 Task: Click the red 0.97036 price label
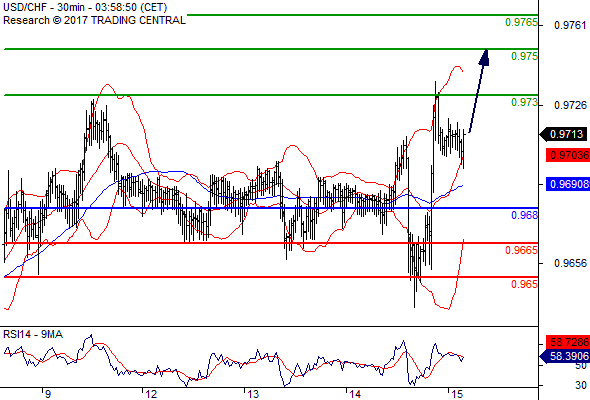[568, 155]
